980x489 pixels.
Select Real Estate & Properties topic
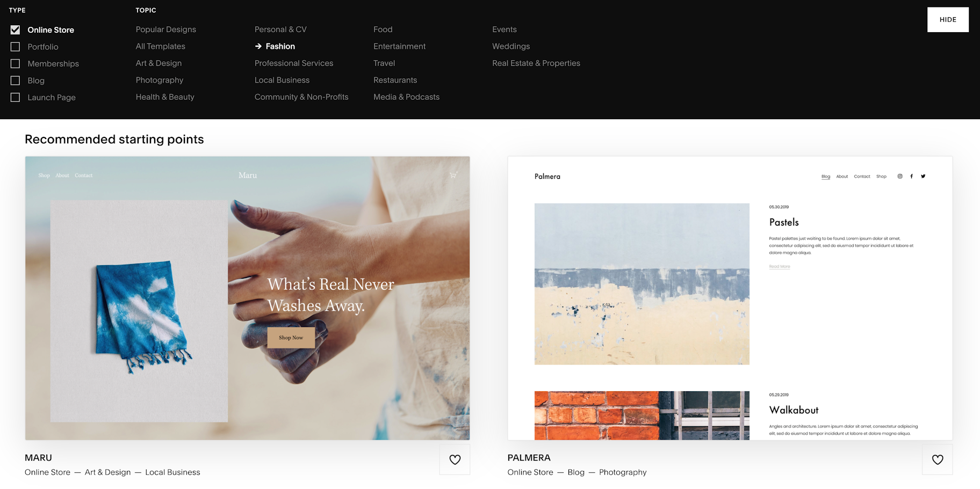(x=536, y=63)
